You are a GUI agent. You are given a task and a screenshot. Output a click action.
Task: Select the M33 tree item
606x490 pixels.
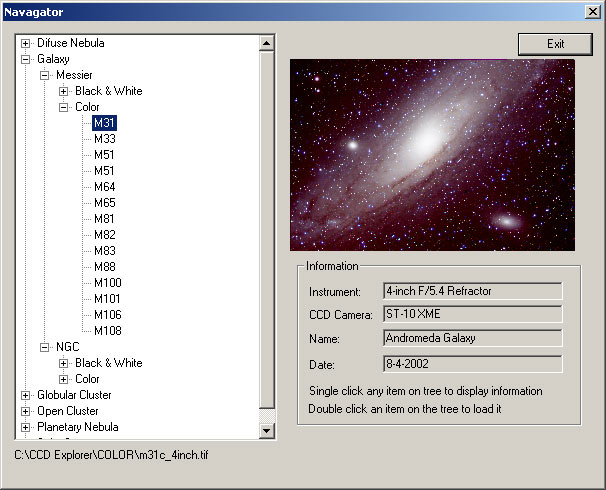point(105,139)
